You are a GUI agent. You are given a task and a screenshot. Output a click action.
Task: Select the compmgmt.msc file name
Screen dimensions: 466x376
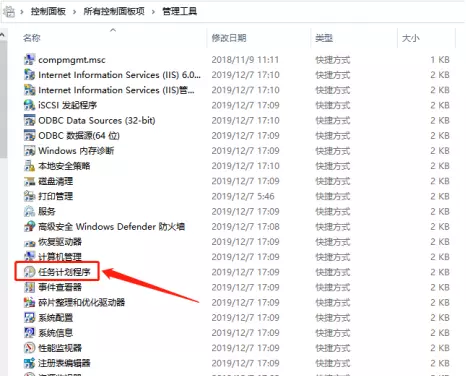pos(72,60)
